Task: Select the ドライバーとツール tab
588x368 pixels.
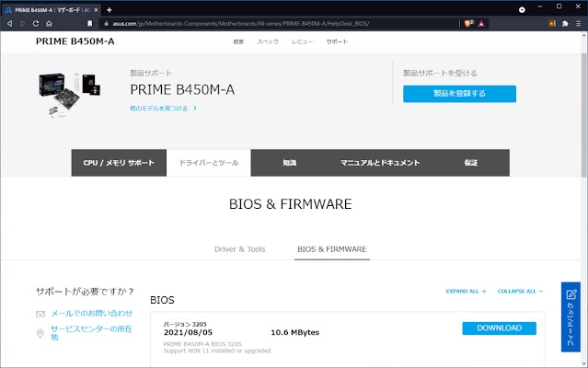Action: pos(209,163)
